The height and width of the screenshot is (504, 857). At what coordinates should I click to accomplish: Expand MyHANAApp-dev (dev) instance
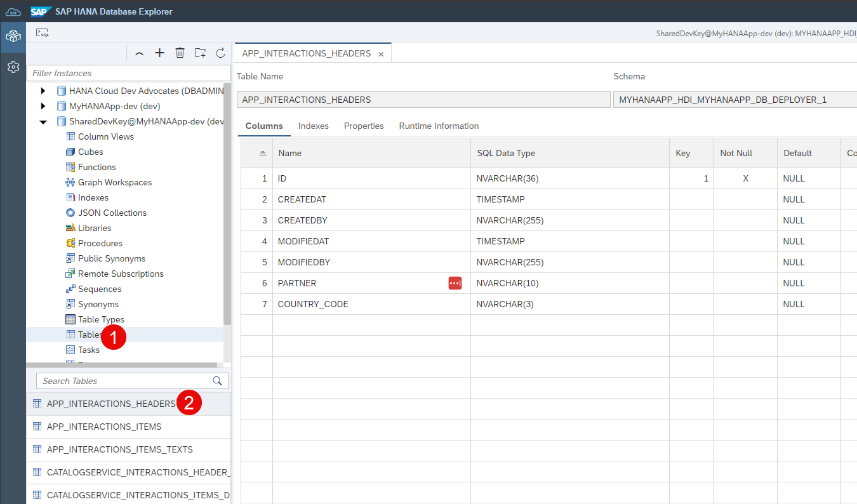point(43,106)
